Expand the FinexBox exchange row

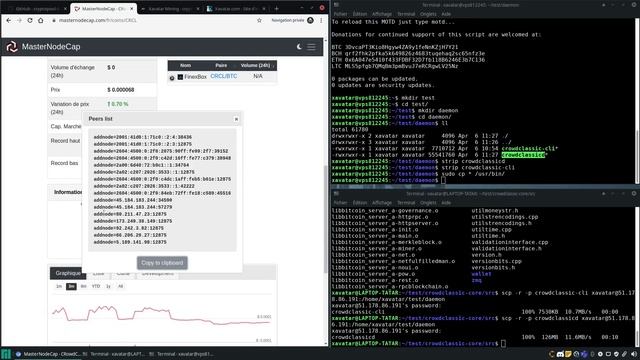pyautogui.click(x=172, y=78)
